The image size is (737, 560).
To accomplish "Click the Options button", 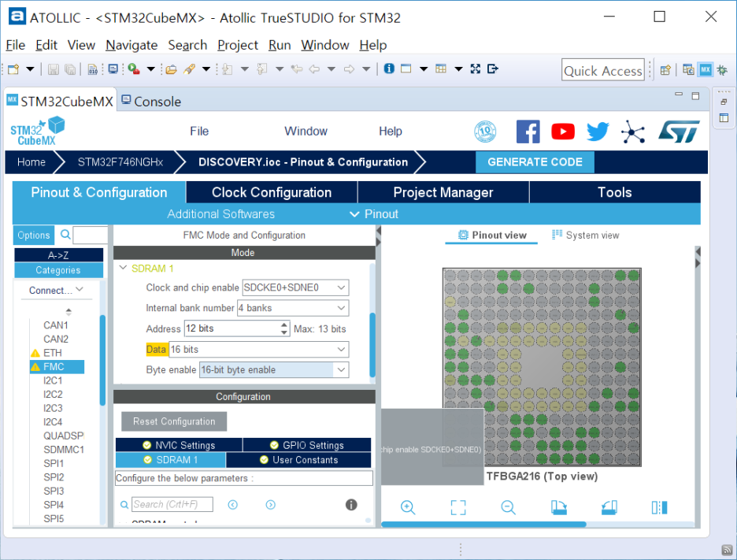I will pos(34,235).
